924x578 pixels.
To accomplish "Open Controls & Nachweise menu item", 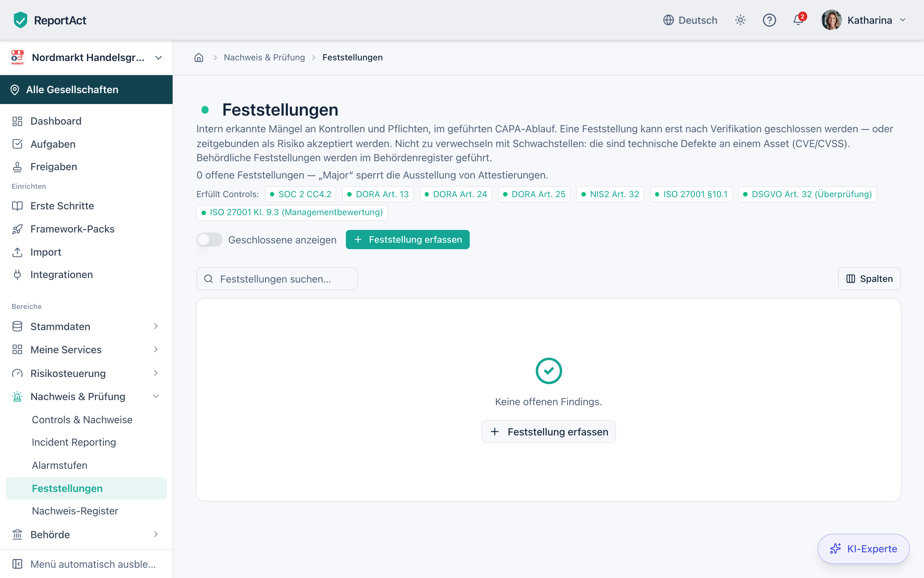I will point(86,420).
